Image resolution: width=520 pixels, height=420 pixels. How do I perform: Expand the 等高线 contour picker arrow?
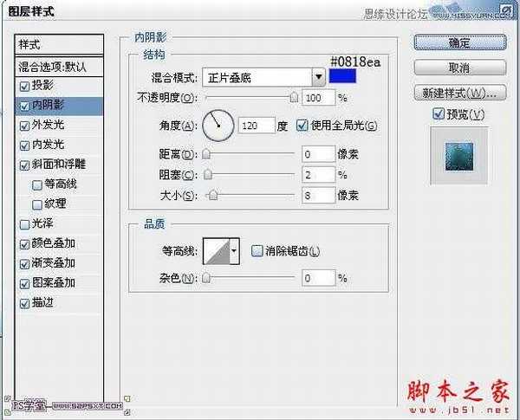pos(235,251)
